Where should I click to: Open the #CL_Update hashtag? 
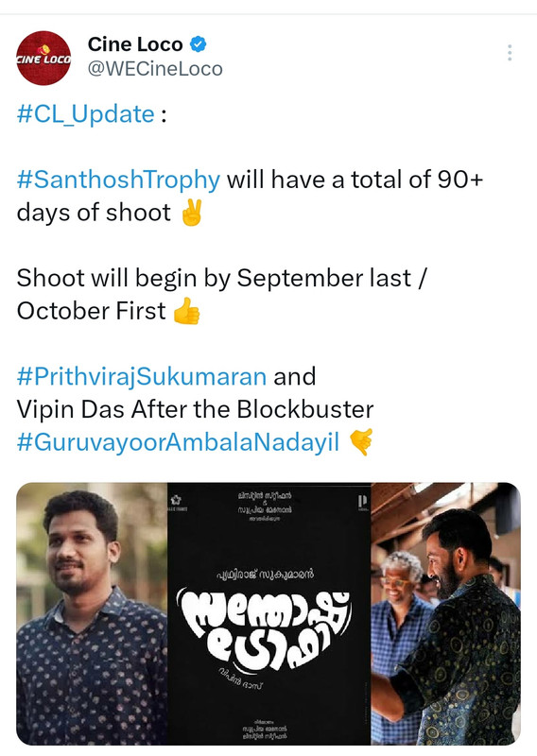tap(85, 114)
